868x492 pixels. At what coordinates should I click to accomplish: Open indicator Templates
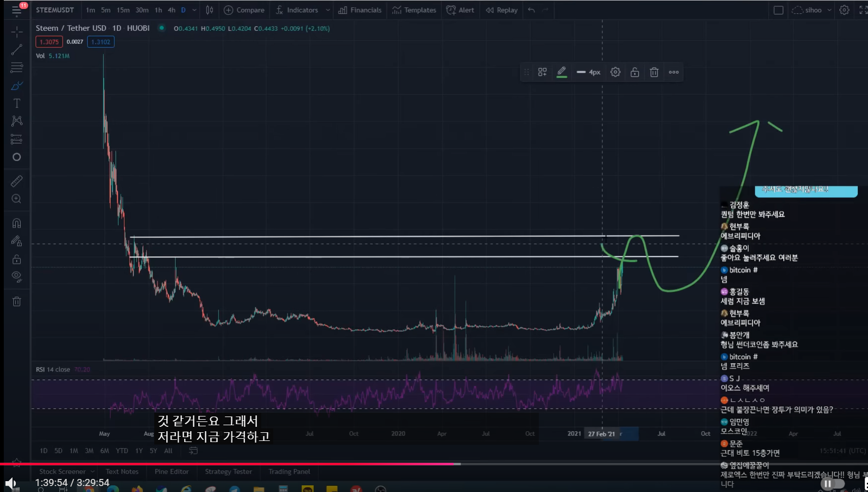[x=414, y=10]
